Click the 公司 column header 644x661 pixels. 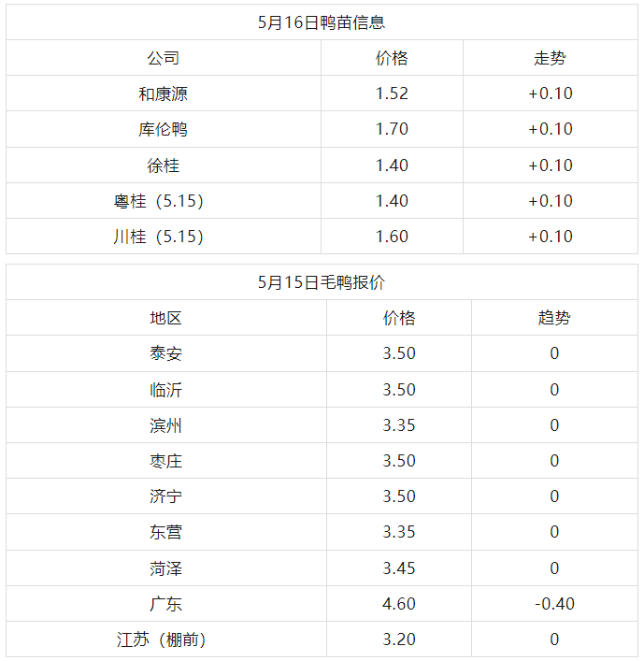pos(164,58)
